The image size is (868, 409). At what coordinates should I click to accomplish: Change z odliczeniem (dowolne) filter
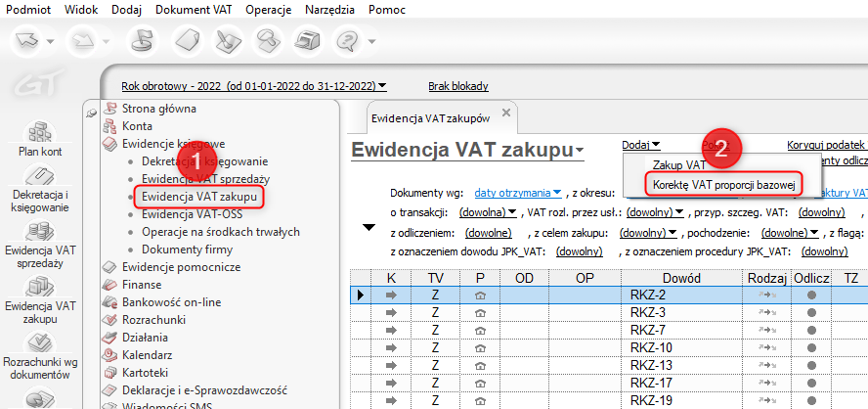489,232
